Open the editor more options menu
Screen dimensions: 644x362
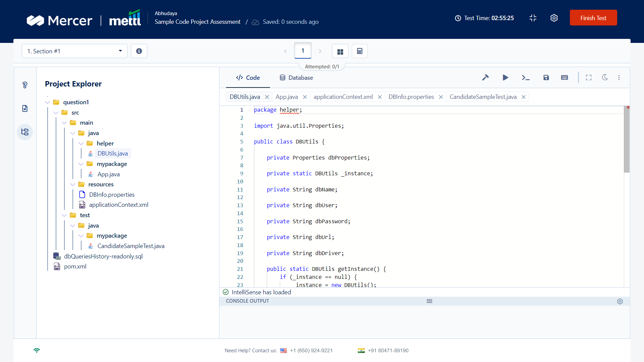619,77
